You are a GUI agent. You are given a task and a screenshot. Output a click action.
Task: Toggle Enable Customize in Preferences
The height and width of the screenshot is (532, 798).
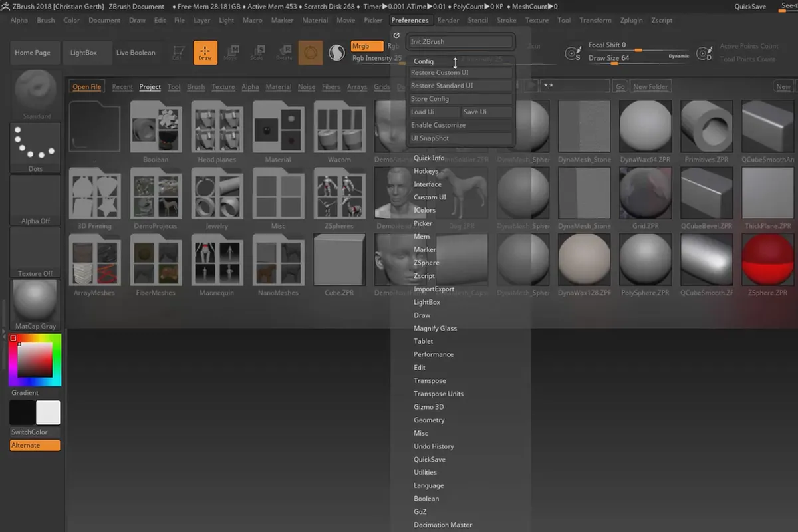[x=460, y=125]
